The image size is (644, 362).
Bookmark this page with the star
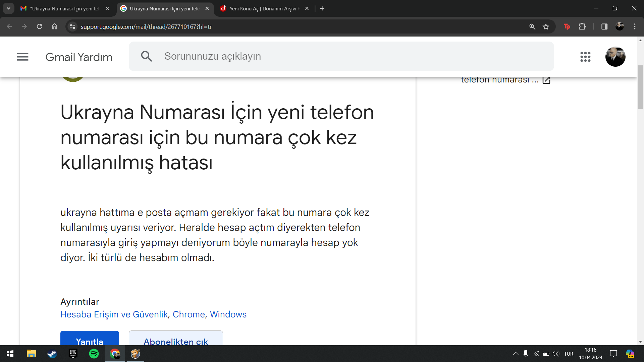pos(546,26)
